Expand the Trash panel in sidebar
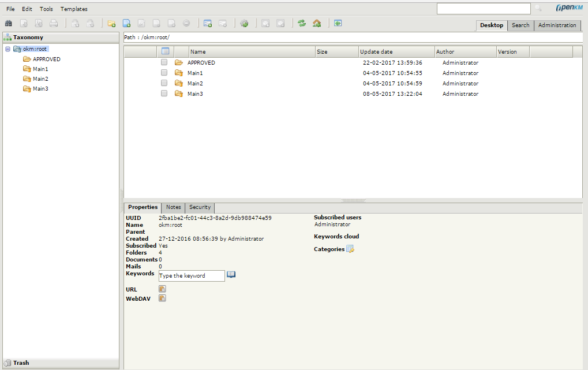The width and height of the screenshot is (588, 370). click(x=21, y=363)
